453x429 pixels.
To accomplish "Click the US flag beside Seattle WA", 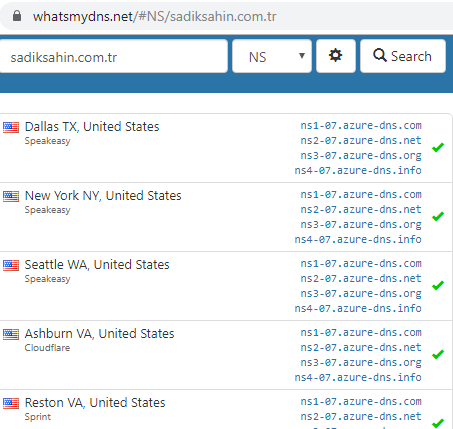I will pos(11,265).
